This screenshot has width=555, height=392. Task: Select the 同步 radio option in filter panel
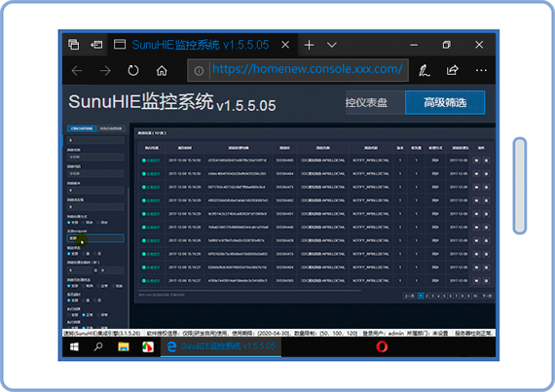coord(85,223)
